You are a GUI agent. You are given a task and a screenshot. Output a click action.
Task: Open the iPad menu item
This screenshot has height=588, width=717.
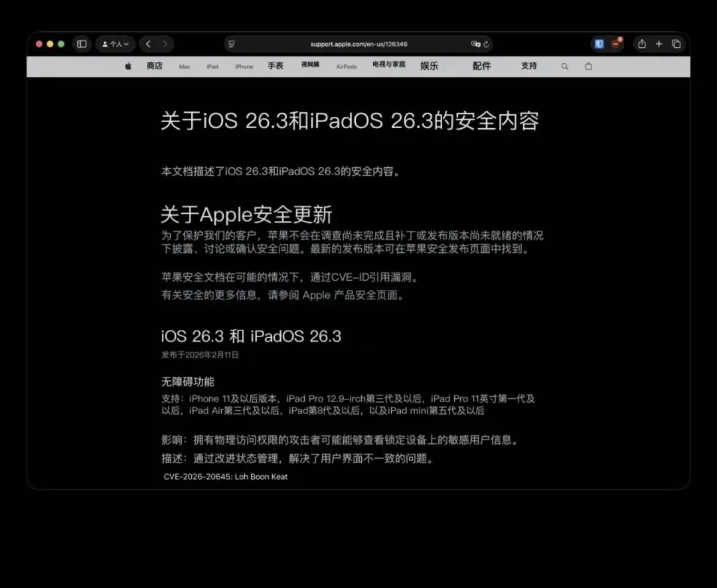pos(212,67)
